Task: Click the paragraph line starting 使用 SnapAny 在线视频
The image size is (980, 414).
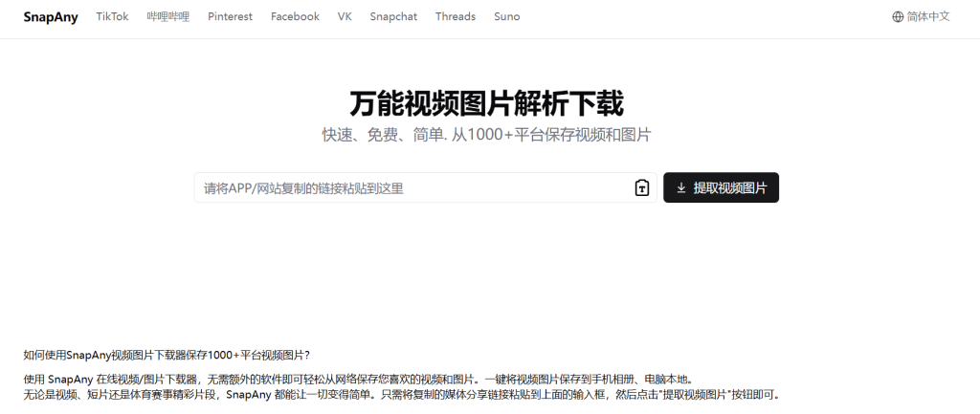Action: click(359, 379)
